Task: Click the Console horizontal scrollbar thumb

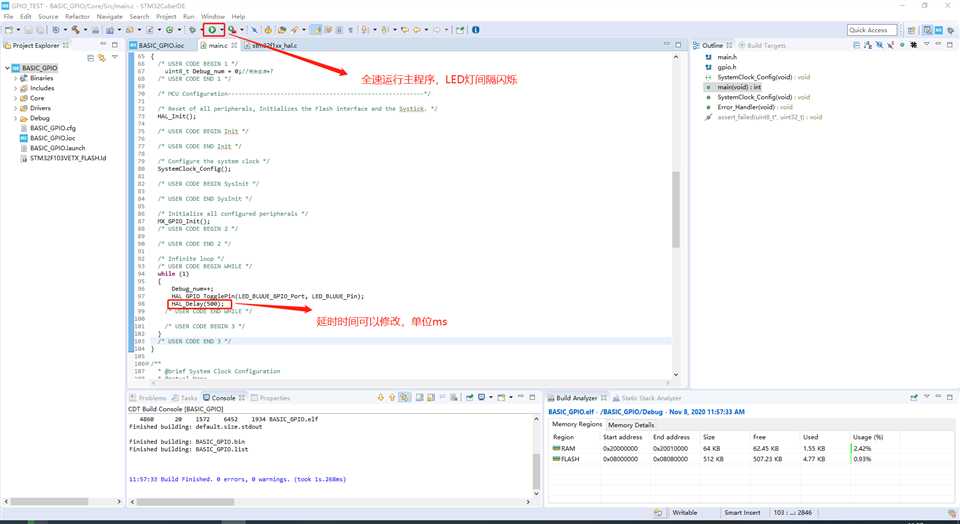Action: 185,502
